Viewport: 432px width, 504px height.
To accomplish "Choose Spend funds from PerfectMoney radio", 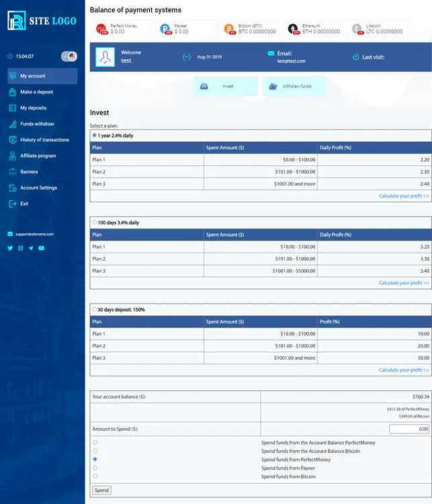I will coord(95,460).
